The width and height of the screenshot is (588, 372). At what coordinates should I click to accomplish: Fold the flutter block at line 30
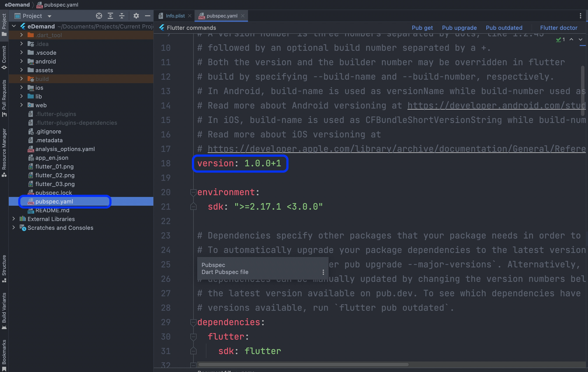pos(193,337)
